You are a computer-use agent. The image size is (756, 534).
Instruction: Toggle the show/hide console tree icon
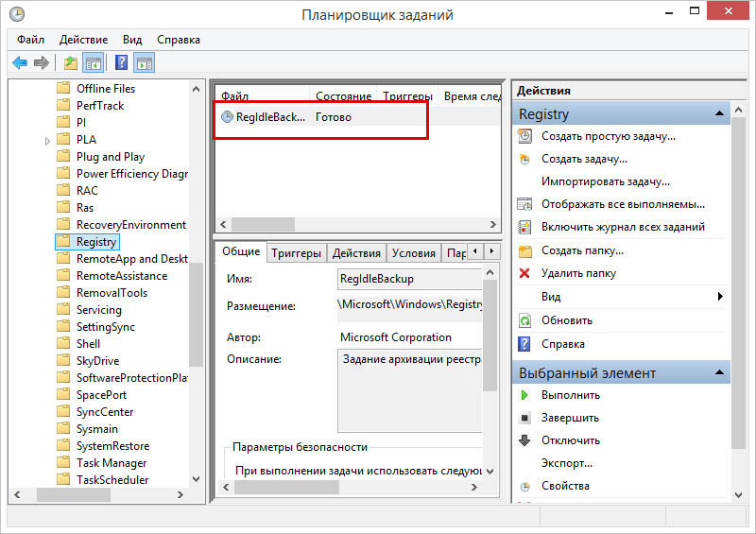[x=93, y=62]
